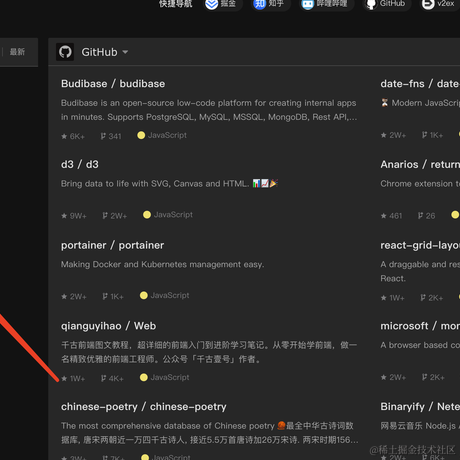Screen dimensions: 460x460
Task: Click the '4K+' fork count on qianguyihao
Action: (x=116, y=379)
